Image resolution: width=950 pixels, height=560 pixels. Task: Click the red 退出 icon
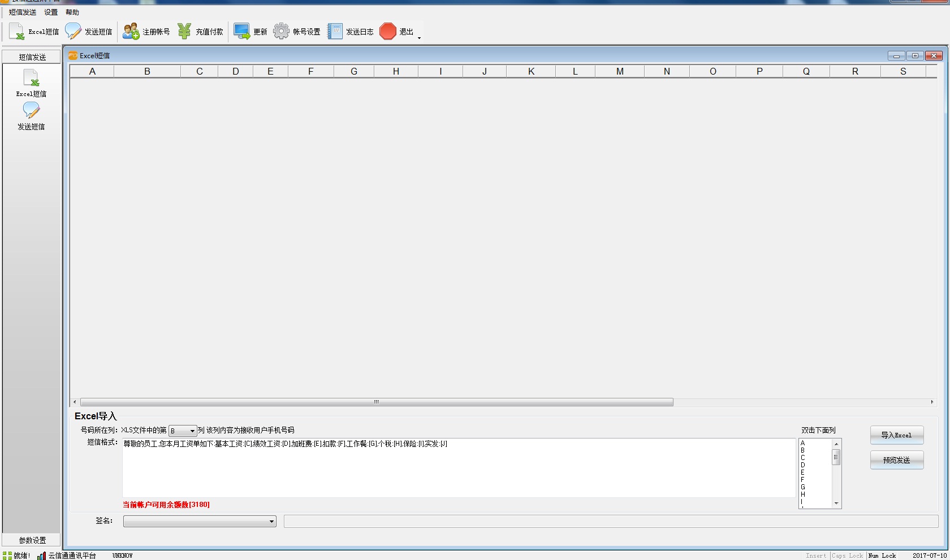pos(388,32)
